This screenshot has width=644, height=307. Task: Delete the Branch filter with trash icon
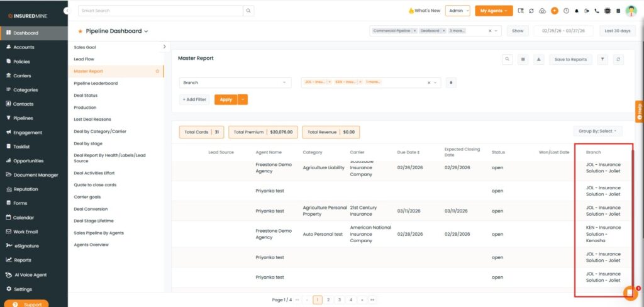pos(451,82)
